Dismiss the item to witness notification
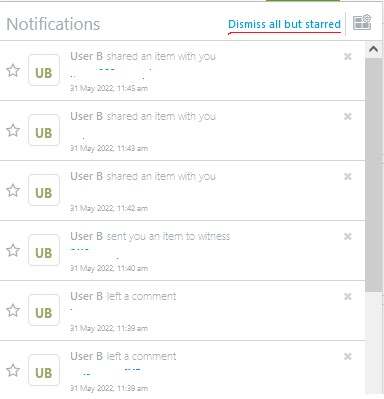The image size is (384, 399). (348, 237)
